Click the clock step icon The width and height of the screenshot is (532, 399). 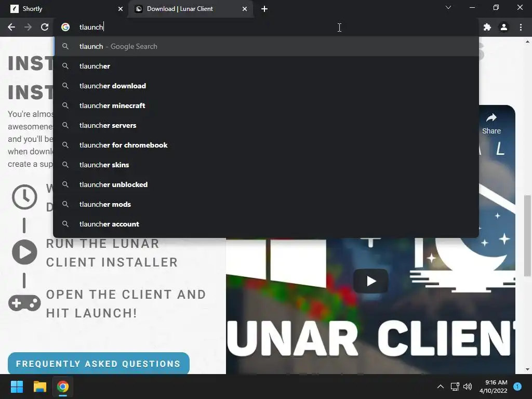24,197
